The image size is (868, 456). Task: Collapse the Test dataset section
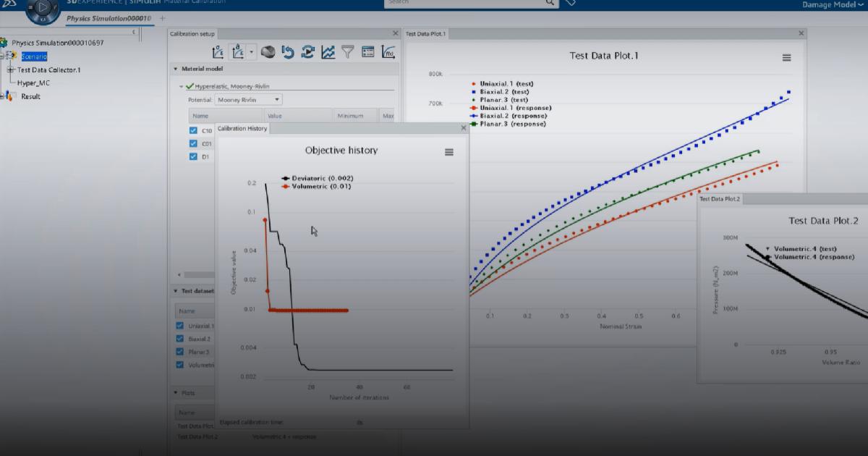pyautogui.click(x=174, y=292)
